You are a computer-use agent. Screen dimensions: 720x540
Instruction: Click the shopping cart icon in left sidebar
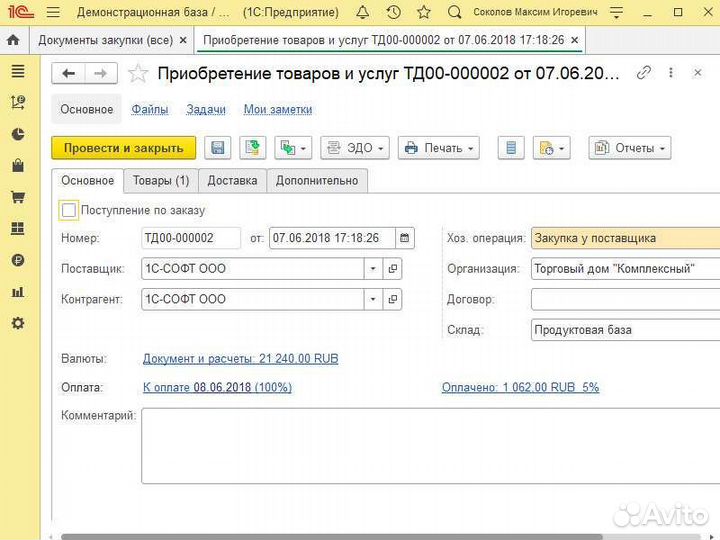click(x=17, y=197)
